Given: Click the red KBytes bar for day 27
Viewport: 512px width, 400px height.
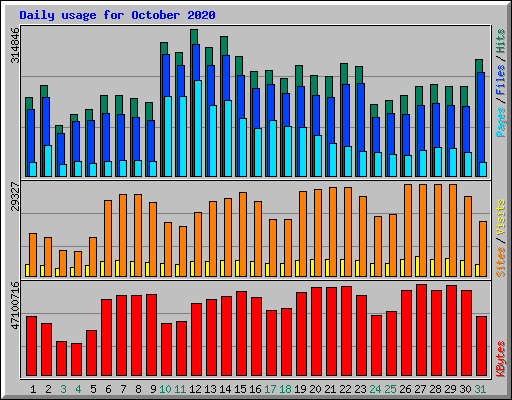Looking at the screenshot, I should point(421,330).
